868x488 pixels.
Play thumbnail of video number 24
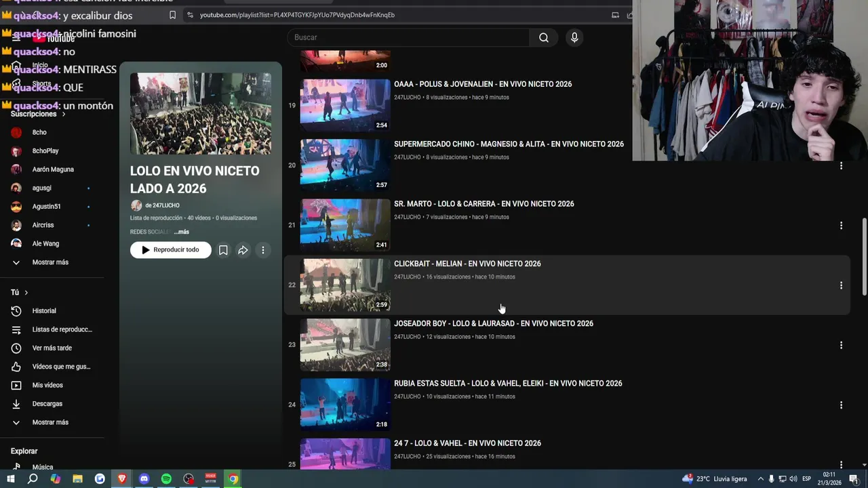pos(345,405)
